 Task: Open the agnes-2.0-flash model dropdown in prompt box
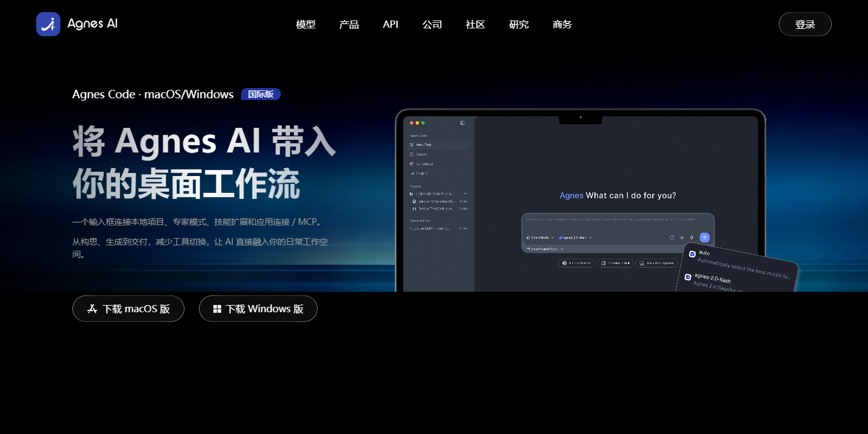(x=575, y=237)
